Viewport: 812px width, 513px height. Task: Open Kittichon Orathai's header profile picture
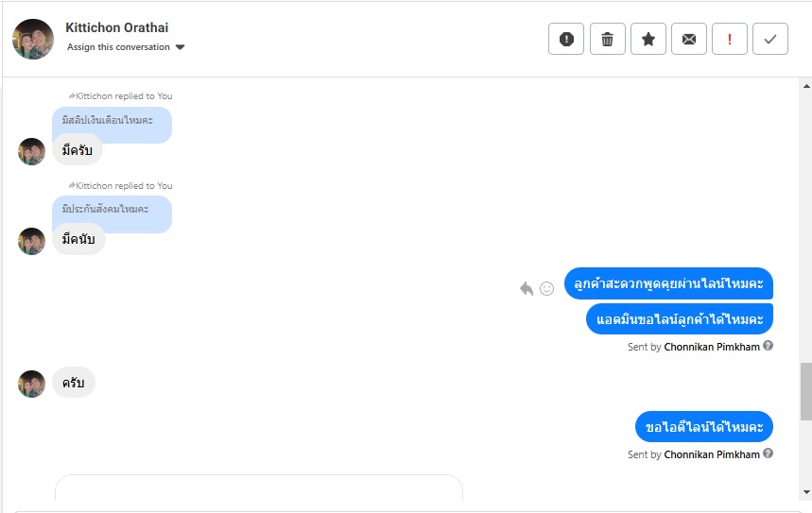pyautogui.click(x=33, y=39)
